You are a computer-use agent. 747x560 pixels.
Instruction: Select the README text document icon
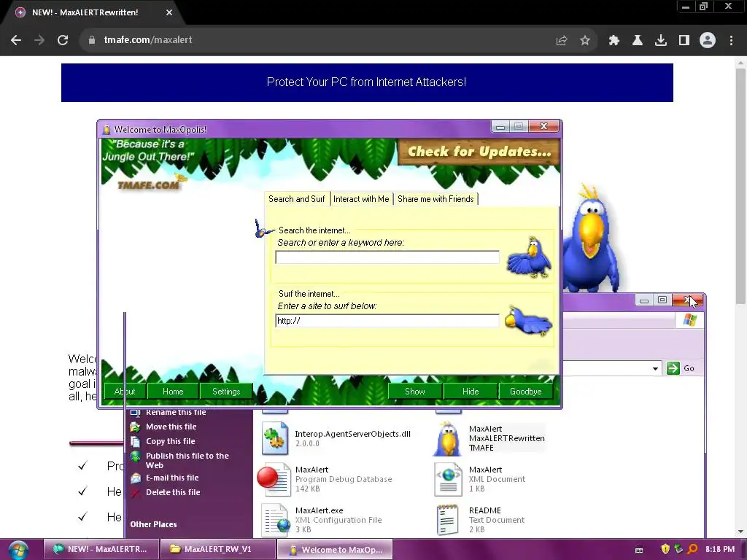click(448, 520)
